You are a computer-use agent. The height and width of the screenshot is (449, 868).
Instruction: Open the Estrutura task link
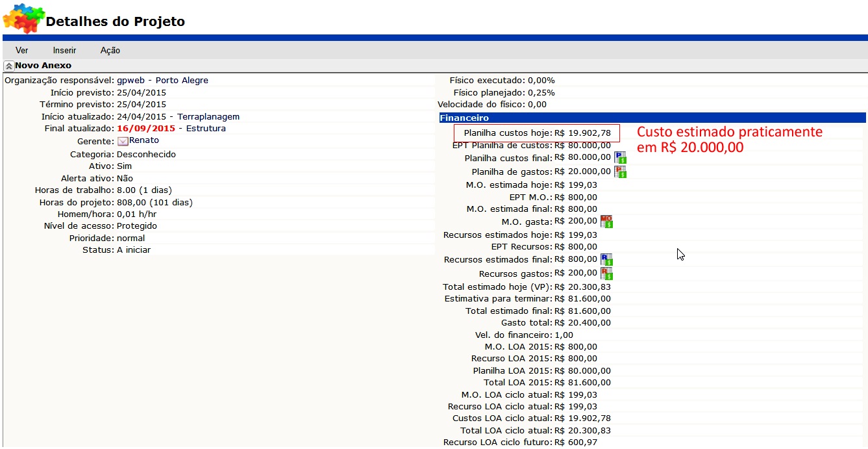pyautogui.click(x=206, y=129)
